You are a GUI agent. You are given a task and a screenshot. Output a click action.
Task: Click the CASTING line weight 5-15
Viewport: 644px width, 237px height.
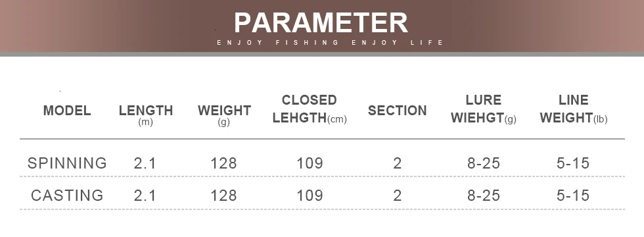click(573, 196)
